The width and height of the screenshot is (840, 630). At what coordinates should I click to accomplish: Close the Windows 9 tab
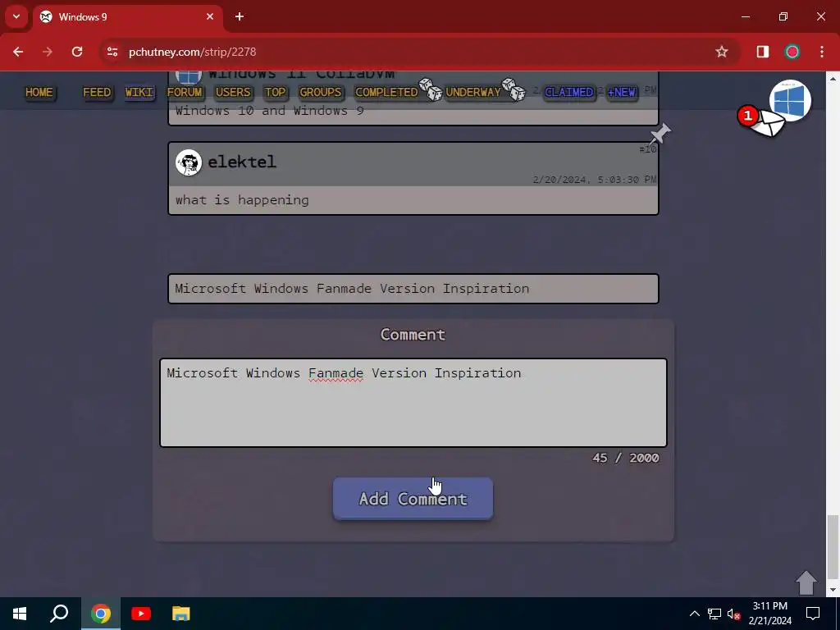(x=210, y=16)
